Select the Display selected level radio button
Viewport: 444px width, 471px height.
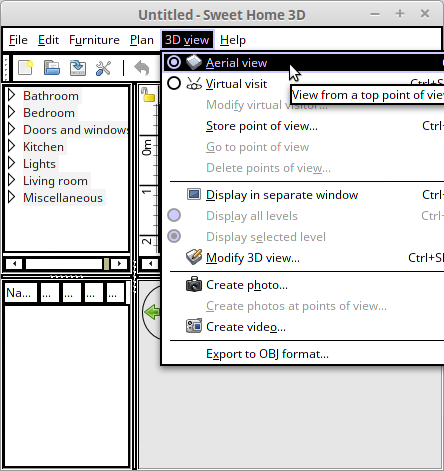(x=174, y=236)
